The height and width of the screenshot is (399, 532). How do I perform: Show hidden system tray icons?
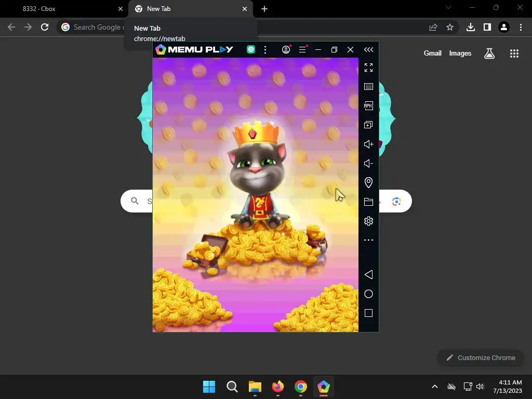435,387
